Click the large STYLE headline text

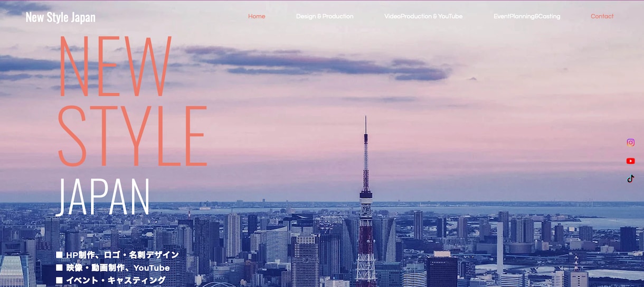(132, 136)
